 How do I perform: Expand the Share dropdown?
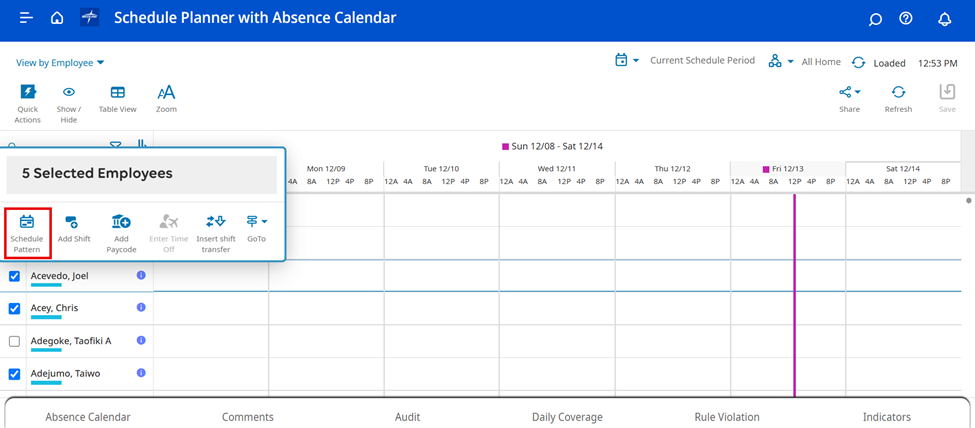click(849, 93)
